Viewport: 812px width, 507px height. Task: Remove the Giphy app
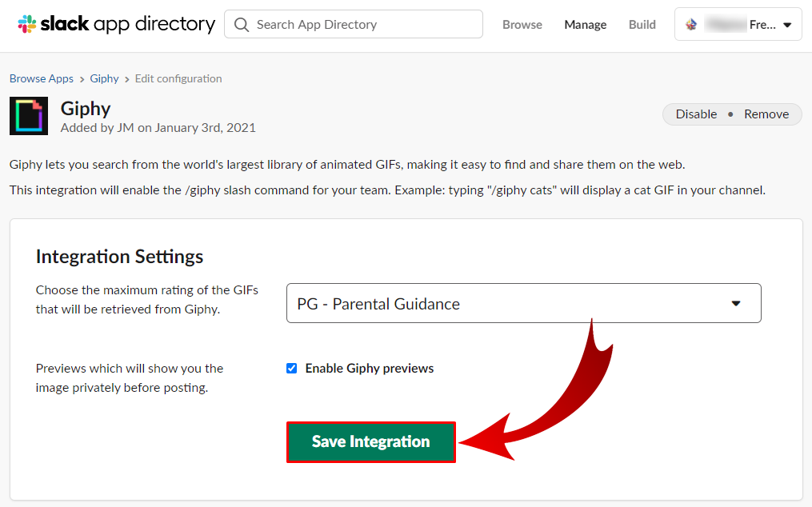pos(766,114)
